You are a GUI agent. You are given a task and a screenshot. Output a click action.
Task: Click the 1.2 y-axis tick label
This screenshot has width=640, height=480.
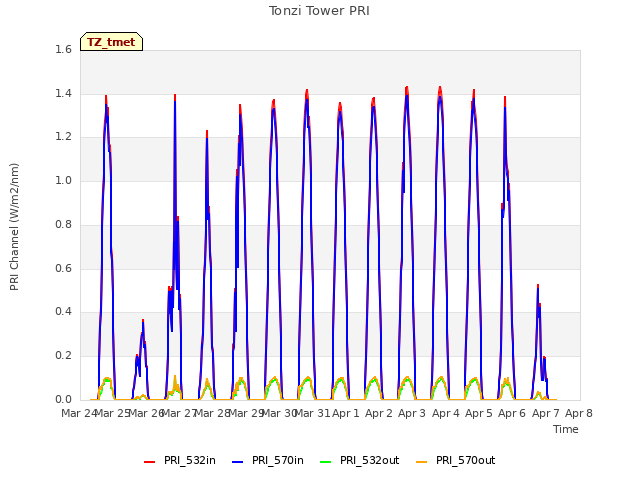click(63, 137)
